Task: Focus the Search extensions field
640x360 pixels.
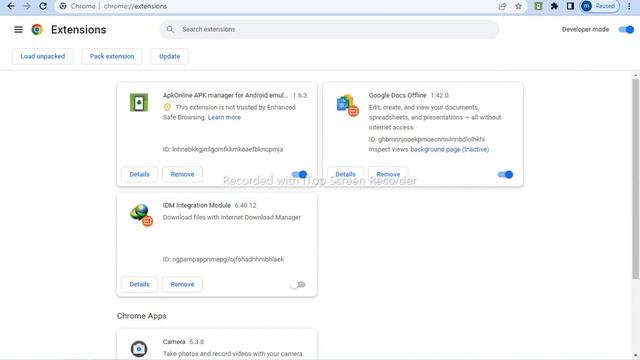Action: click(x=329, y=29)
